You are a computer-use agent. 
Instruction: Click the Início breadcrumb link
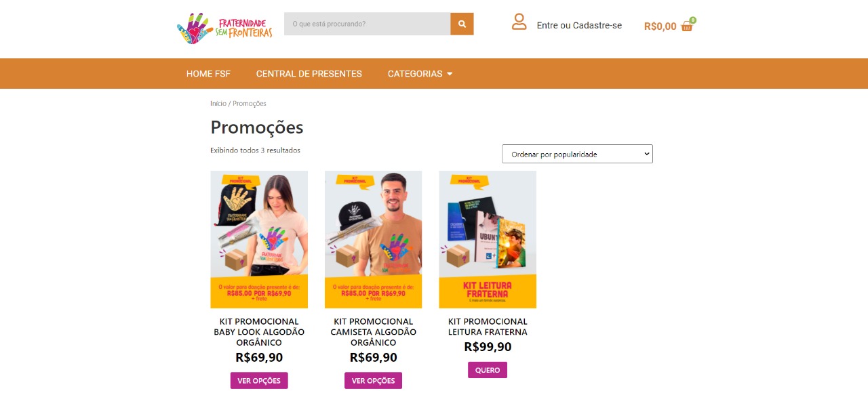click(218, 104)
